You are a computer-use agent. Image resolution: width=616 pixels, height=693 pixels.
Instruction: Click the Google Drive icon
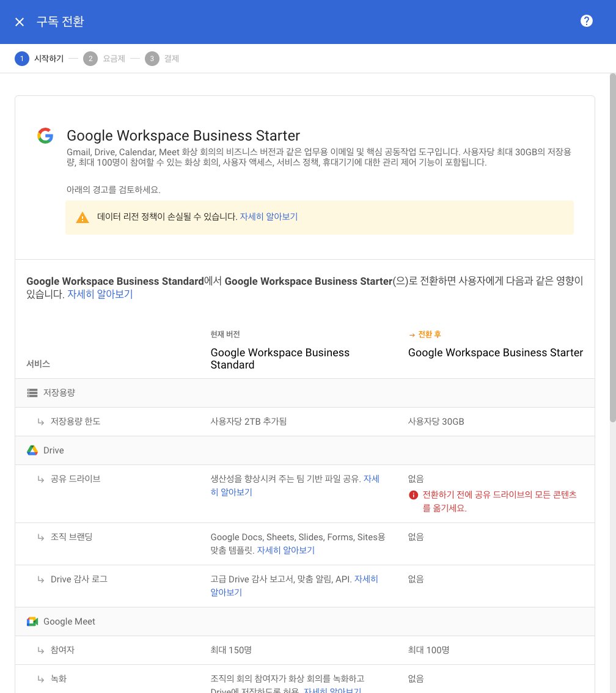[32, 450]
